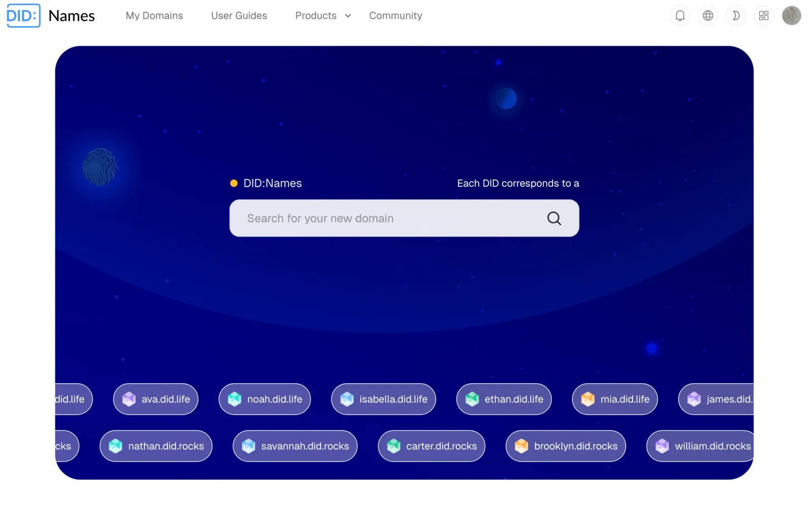The image size is (812, 505).
Task: Open the notifications bell
Action: point(680,16)
